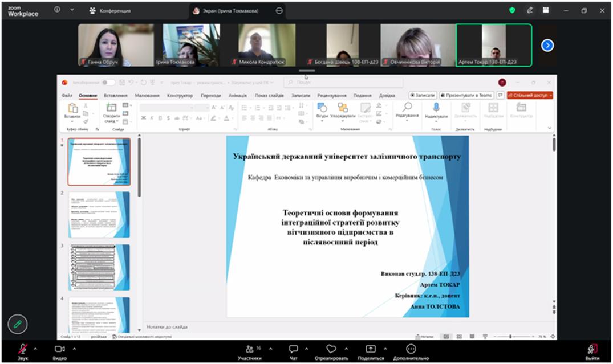Toggle the AutoSave switch in PowerPoint
This screenshot has height=364, width=613.
[108, 83]
